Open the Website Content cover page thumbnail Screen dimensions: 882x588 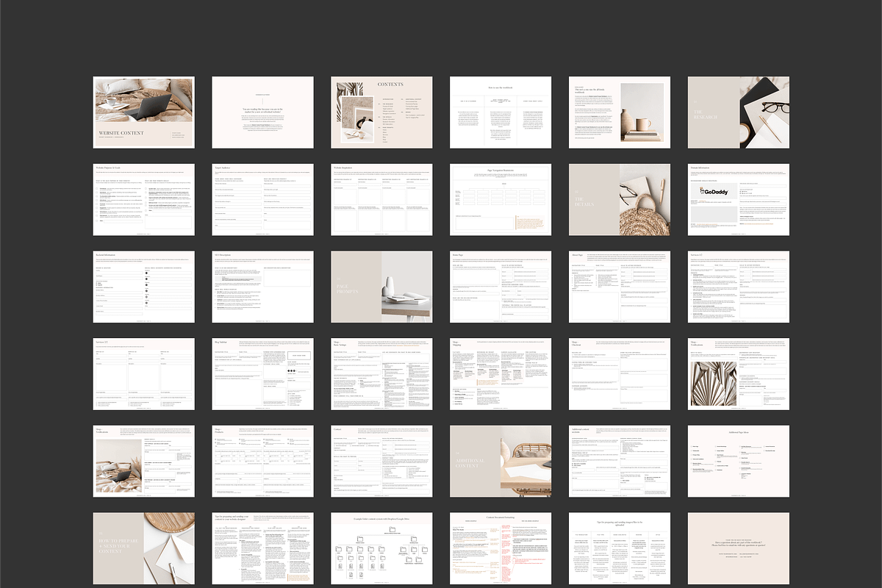click(x=144, y=112)
